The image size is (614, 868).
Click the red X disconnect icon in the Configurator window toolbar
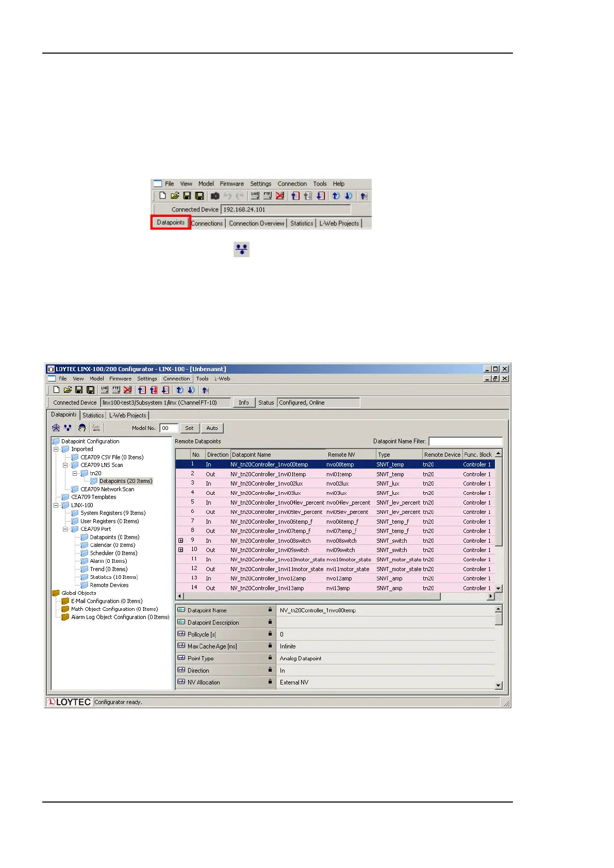[127, 390]
